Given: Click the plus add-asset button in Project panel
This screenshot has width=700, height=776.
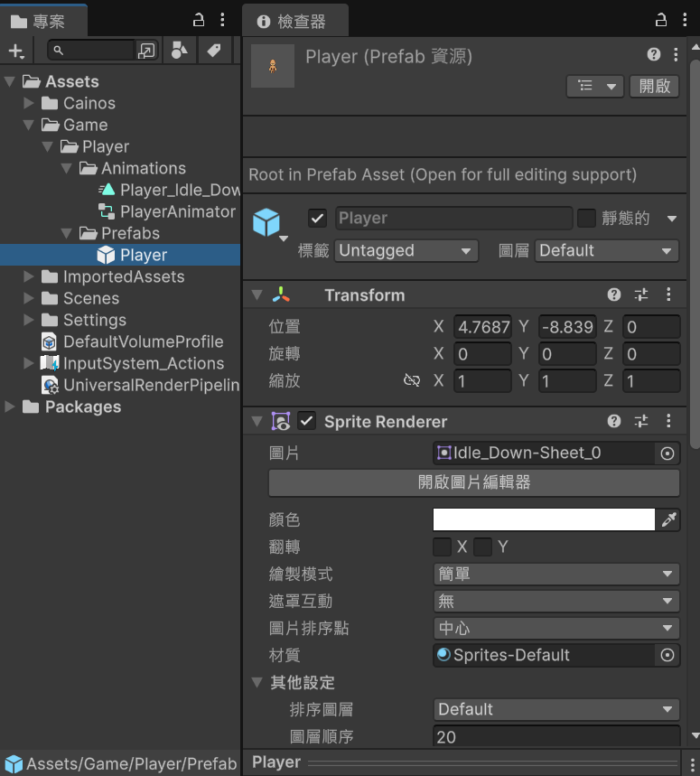Looking at the screenshot, I should [x=16, y=51].
